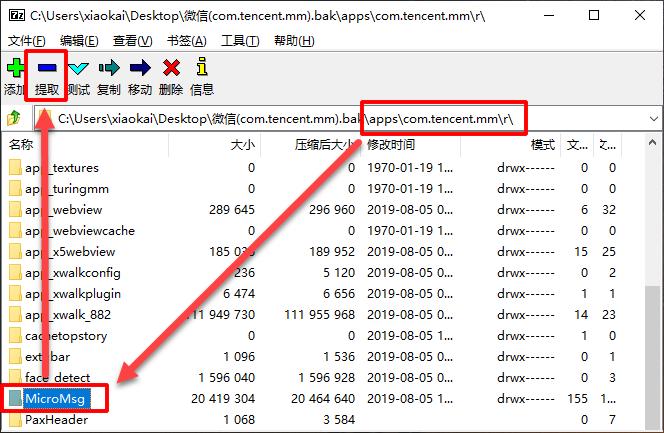Select the PaxHeader folder icon
664x433 pixels.
pyautogui.click(x=15, y=419)
